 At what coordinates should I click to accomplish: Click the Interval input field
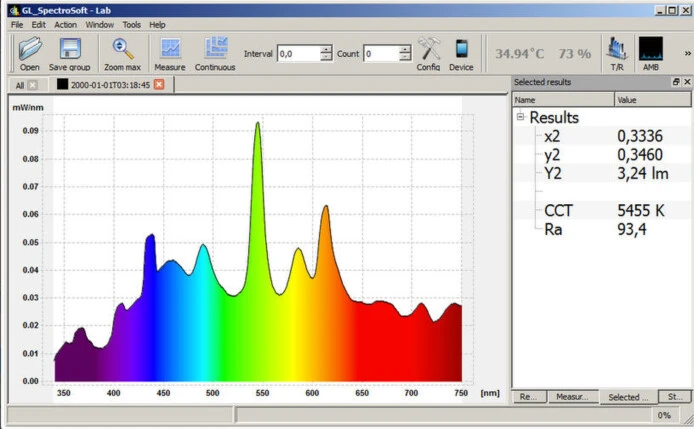point(298,54)
